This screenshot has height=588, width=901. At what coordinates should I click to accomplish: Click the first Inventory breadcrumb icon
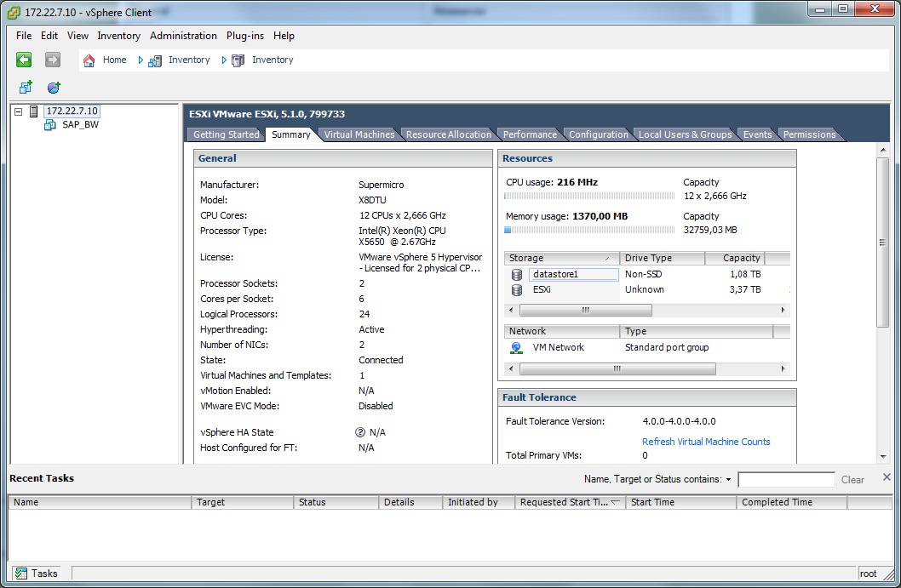[155, 60]
